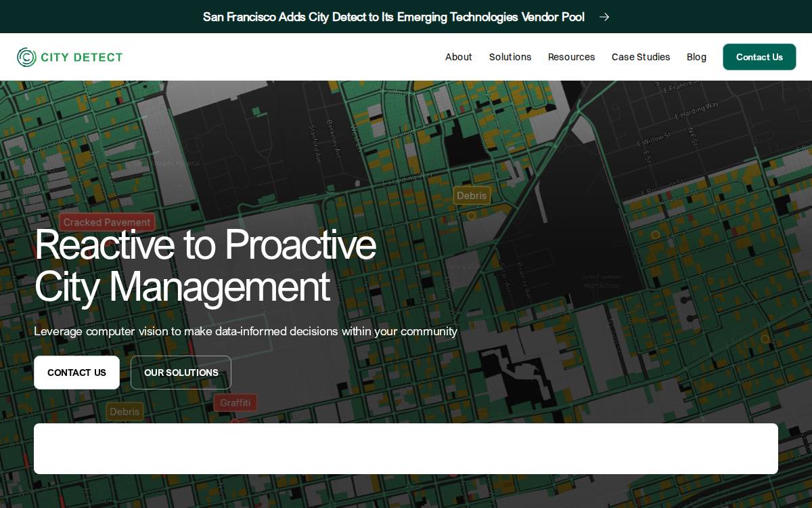
Task: Click the Debris label near map center
Action: [x=472, y=195]
